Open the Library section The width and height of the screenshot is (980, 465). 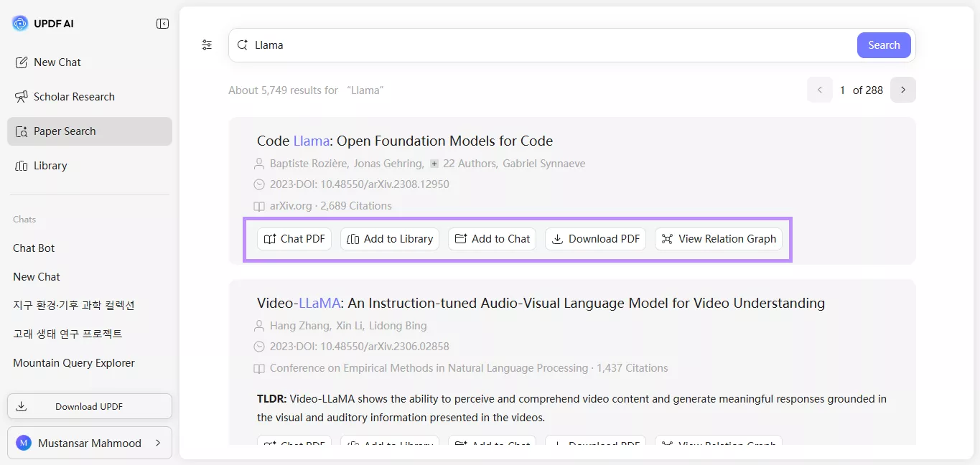pyautogui.click(x=90, y=166)
